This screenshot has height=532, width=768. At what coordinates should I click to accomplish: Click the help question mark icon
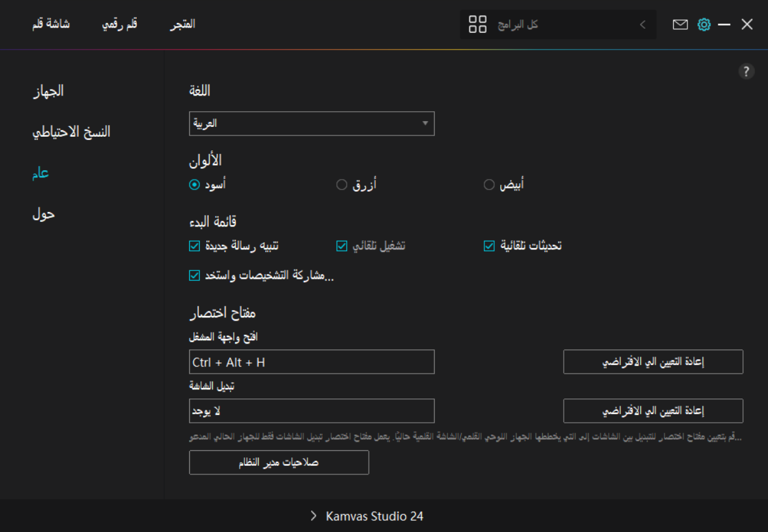pyautogui.click(x=746, y=72)
